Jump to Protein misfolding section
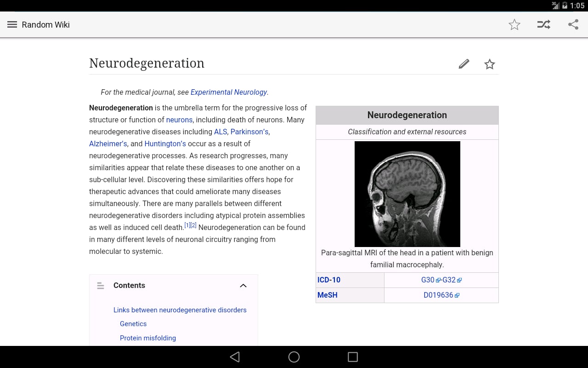This screenshot has height=368, width=588. [148, 338]
